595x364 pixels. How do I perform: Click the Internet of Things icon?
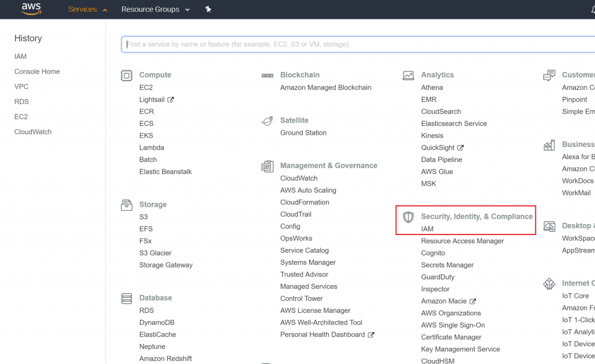click(549, 284)
